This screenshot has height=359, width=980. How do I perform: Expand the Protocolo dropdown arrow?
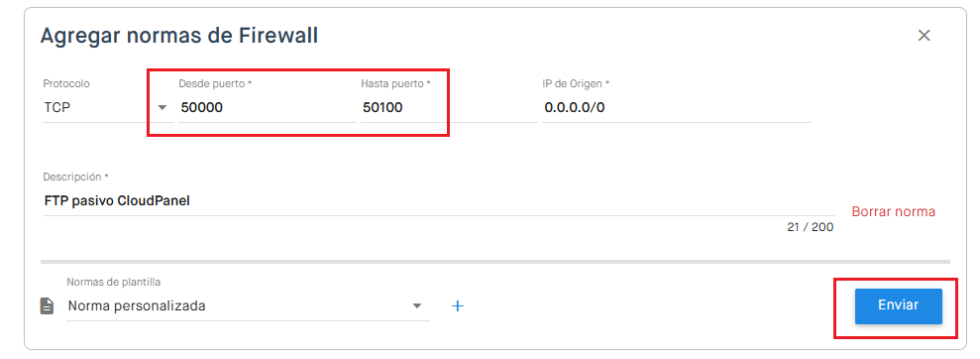[163, 107]
